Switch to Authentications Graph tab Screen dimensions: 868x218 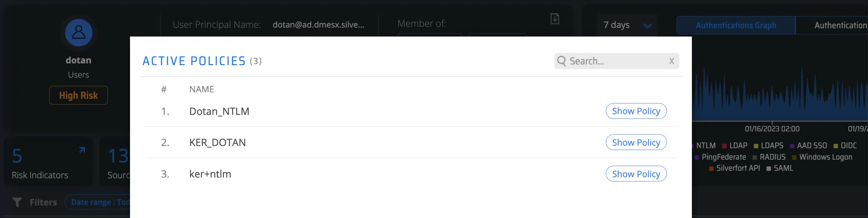[x=736, y=25]
